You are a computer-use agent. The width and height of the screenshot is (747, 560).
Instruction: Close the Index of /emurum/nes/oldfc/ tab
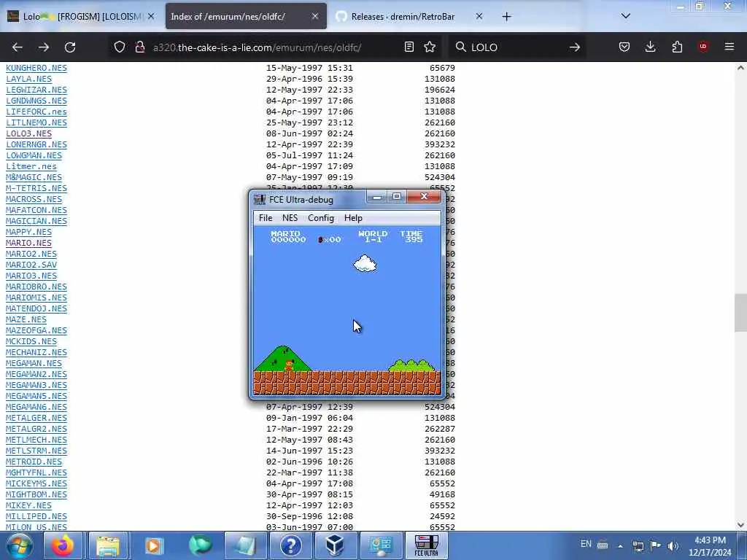(x=315, y=16)
